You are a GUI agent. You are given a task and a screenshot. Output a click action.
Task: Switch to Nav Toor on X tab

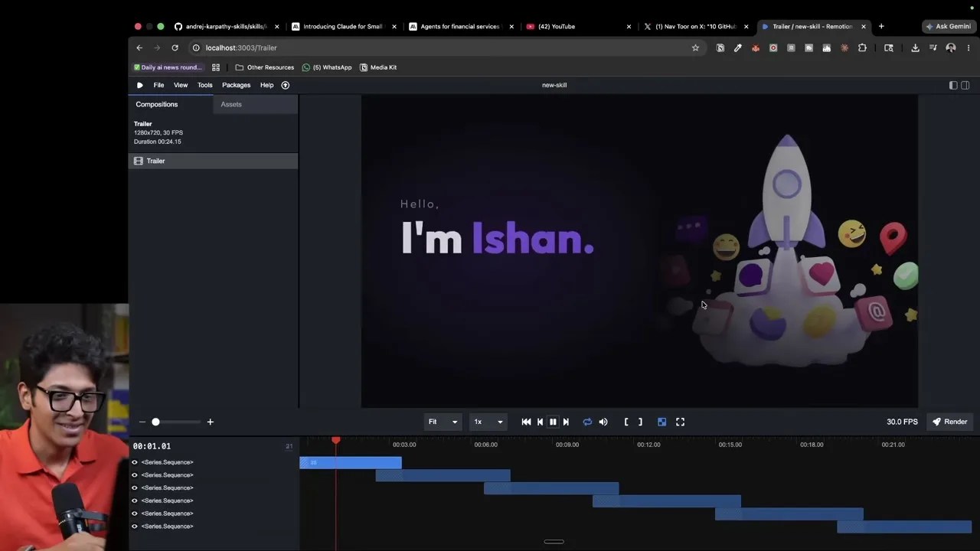tap(695, 26)
